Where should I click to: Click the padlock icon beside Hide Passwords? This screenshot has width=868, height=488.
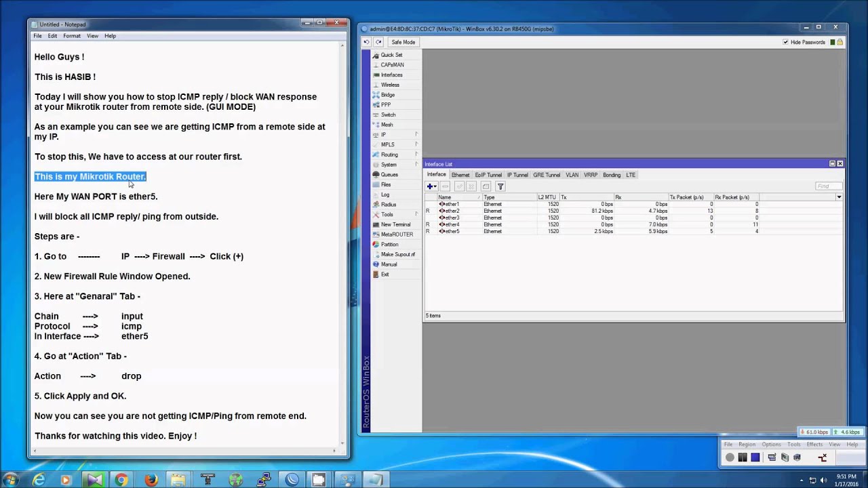(840, 42)
